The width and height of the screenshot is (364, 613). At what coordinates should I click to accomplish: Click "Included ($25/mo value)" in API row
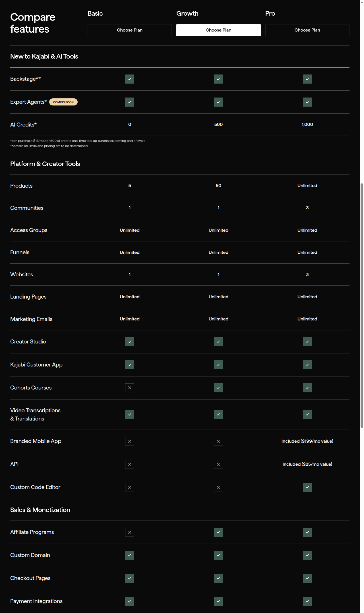pos(307,464)
